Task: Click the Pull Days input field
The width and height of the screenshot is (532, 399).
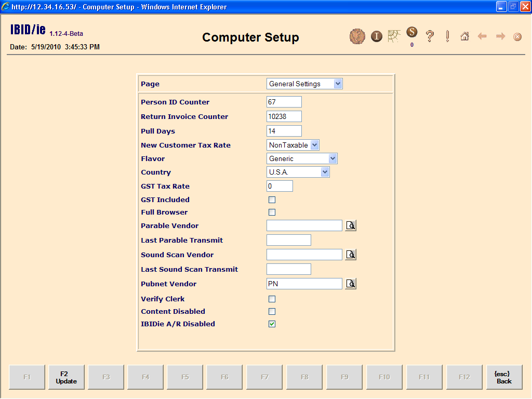Action: 284,131
